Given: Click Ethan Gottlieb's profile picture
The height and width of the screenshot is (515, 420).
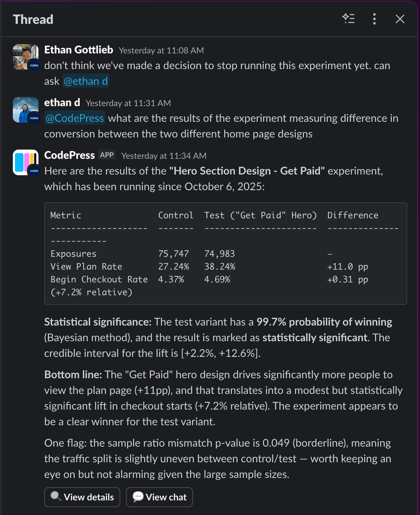Looking at the screenshot, I should [26, 57].
